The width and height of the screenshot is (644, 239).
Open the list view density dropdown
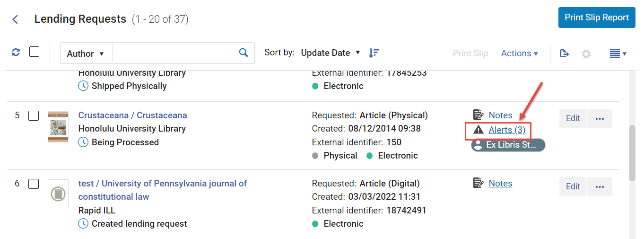tap(618, 53)
